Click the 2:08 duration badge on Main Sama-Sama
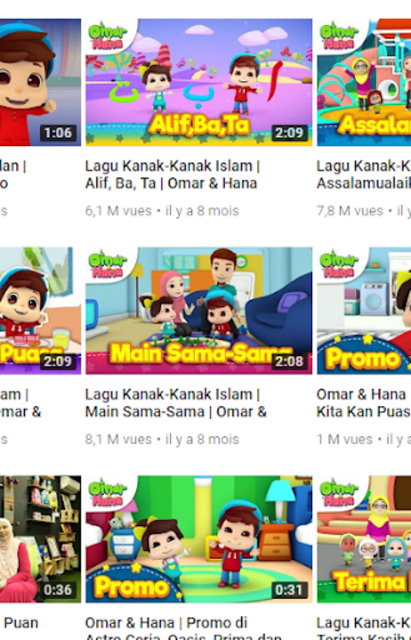Viewport: 411px width, 640px height. click(x=289, y=361)
